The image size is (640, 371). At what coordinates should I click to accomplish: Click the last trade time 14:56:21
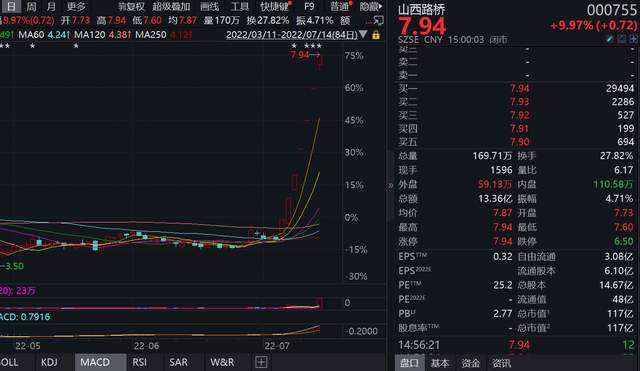(419, 345)
